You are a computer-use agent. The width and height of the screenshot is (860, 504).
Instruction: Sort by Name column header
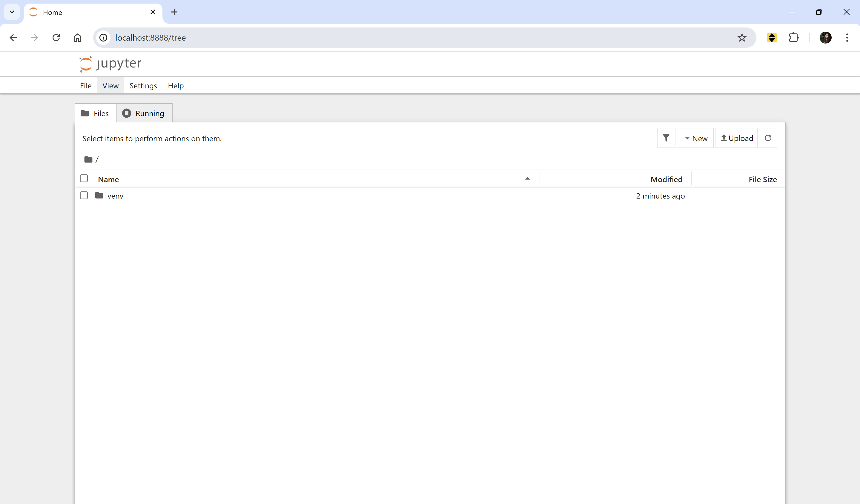coord(108,179)
